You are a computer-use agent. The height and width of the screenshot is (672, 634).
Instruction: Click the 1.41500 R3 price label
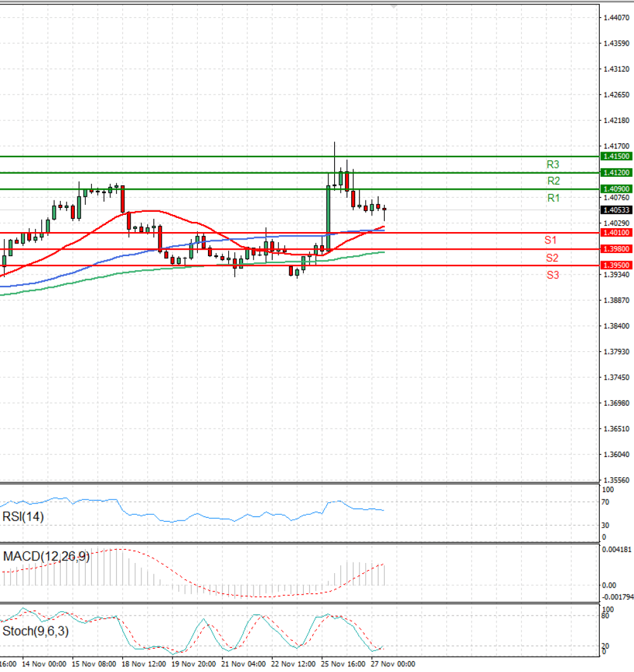(x=616, y=157)
